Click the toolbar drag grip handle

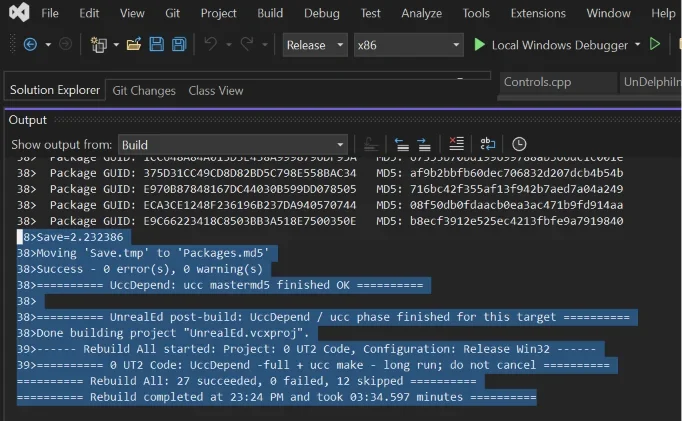(13, 44)
